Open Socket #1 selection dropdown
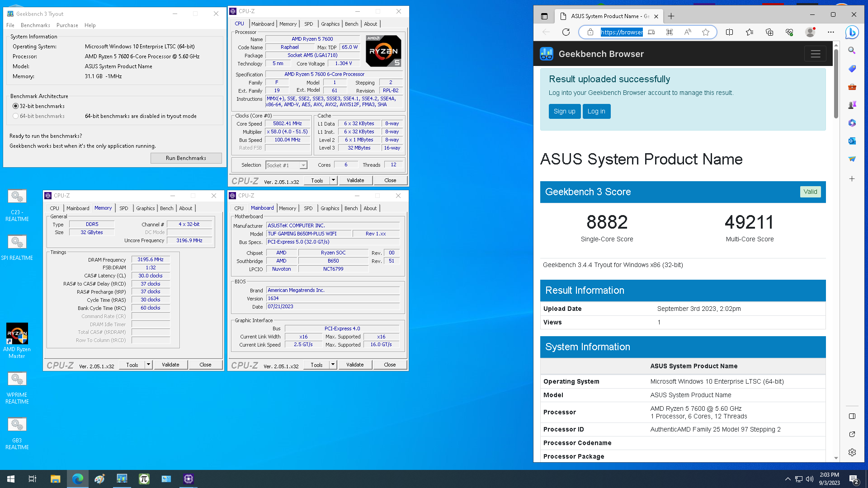This screenshot has height=488, width=868. (287, 165)
